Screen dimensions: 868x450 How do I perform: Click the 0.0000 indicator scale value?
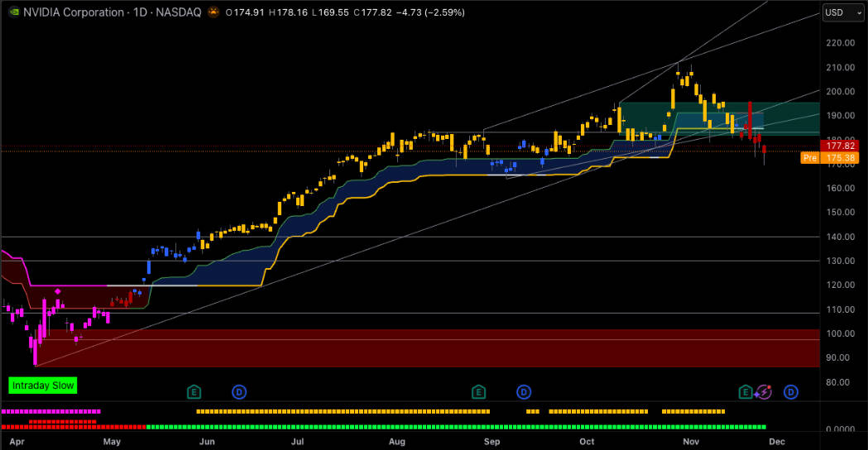839,429
